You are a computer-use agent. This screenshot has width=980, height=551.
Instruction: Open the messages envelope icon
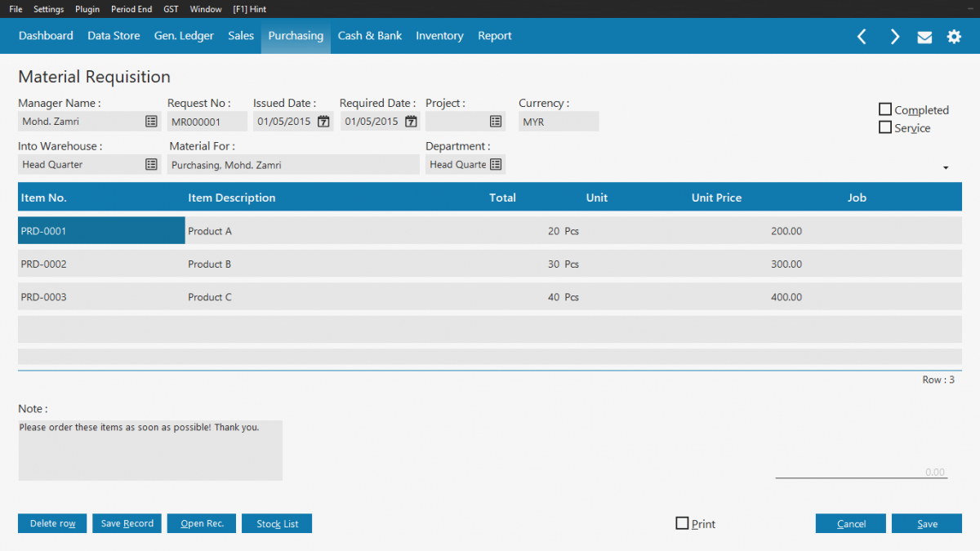[x=924, y=36]
